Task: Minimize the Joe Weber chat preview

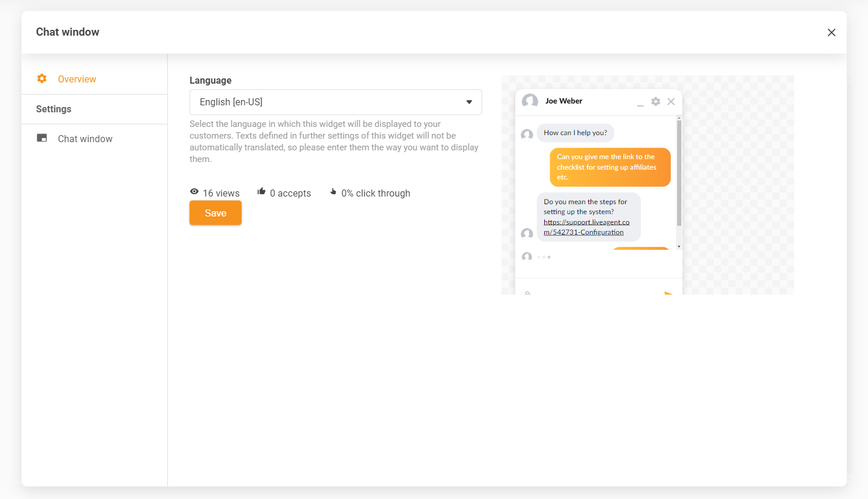Action: pos(640,102)
